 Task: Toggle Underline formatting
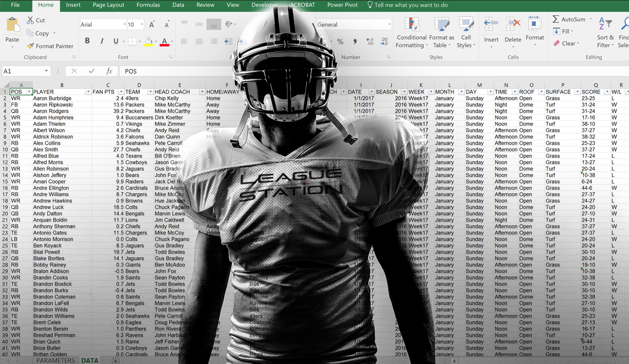point(116,41)
